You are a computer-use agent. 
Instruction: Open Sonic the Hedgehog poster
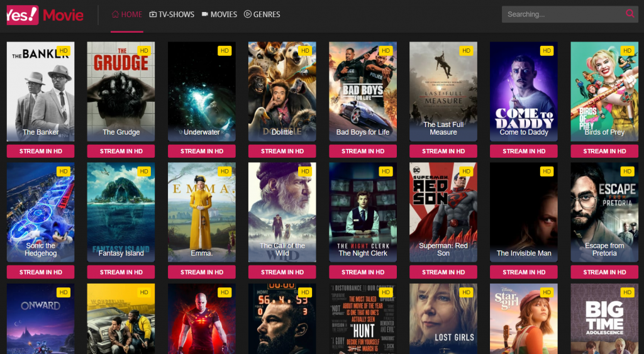(41, 213)
